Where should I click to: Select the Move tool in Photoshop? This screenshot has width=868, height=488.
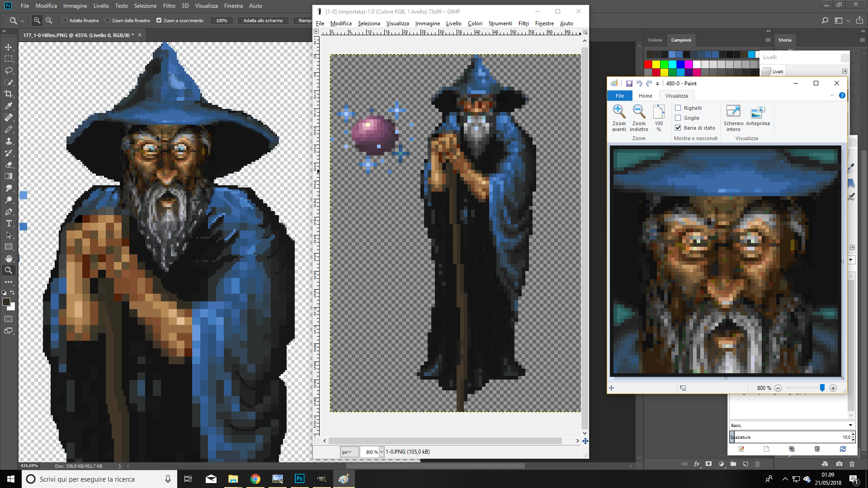pyautogui.click(x=9, y=47)
